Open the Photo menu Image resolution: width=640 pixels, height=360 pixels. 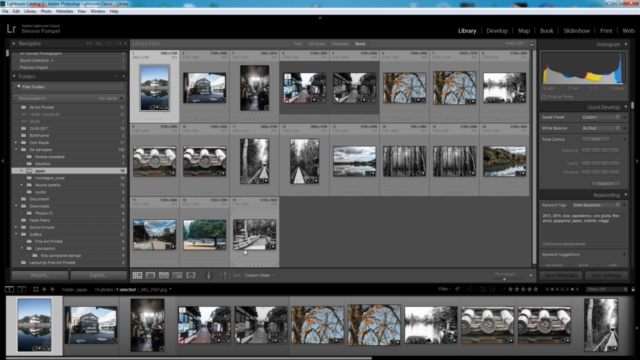(x=46, y=11)
